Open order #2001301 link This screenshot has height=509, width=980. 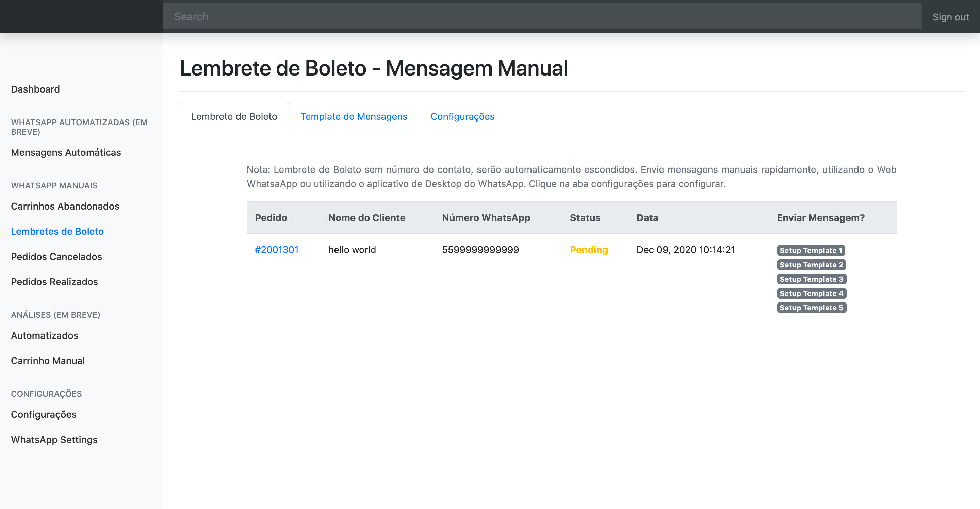coord(276,249)
